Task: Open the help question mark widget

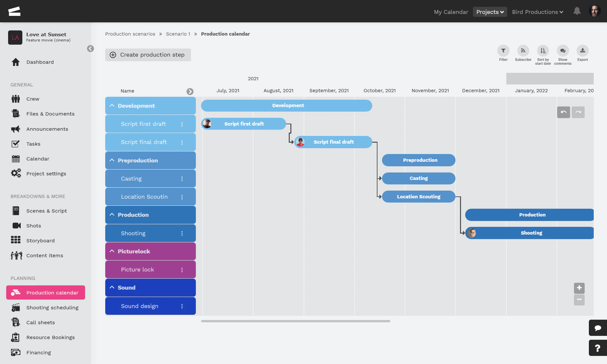Action: coord(598,348)
